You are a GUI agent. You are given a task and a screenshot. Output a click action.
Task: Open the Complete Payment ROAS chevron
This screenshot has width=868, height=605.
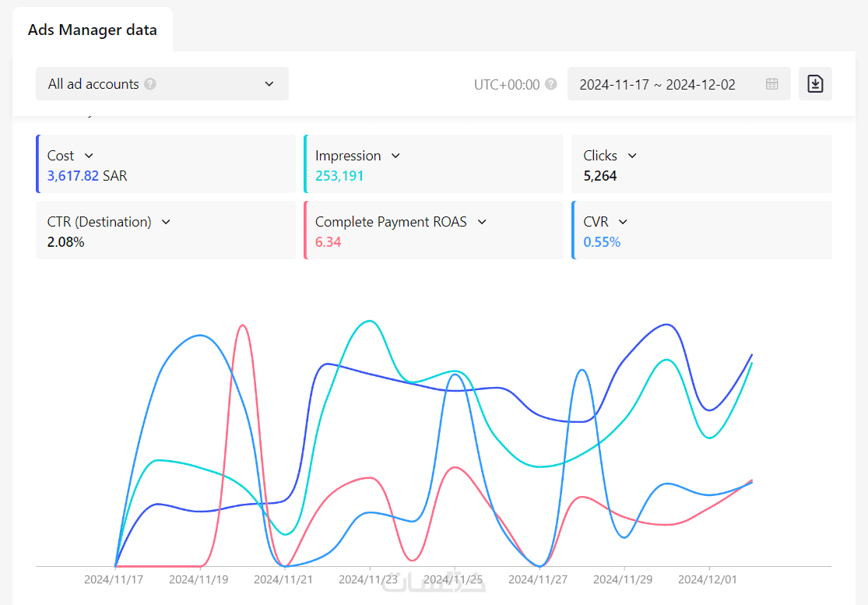(x=482, y=222)
